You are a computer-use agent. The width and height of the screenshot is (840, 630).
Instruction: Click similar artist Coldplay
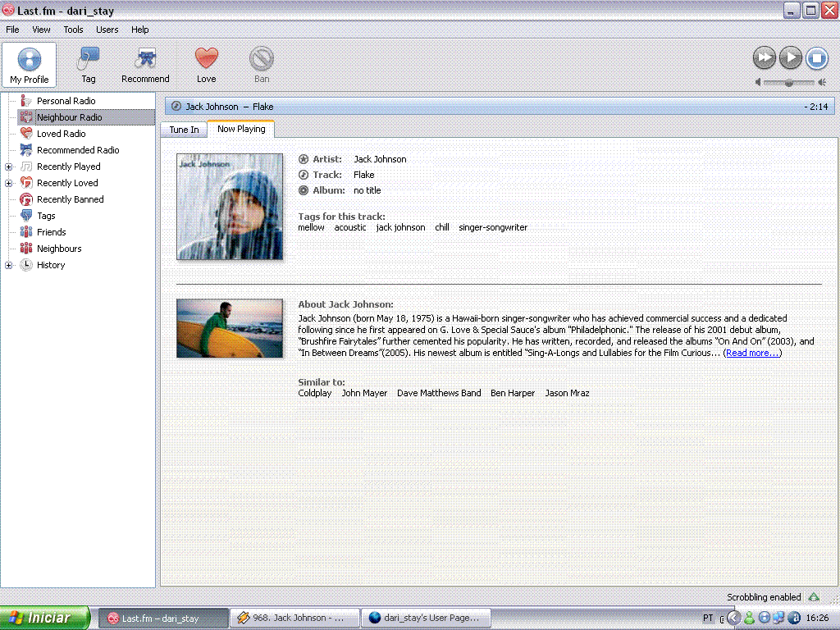(x=314, y=393)
